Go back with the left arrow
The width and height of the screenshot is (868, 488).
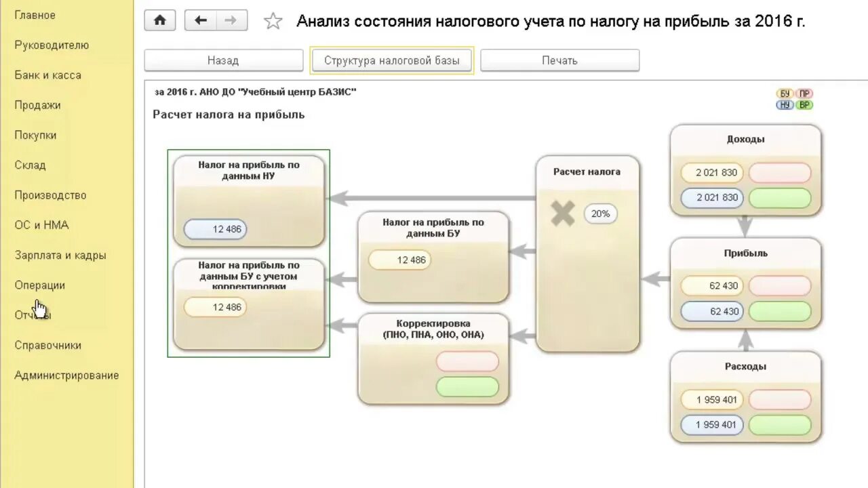coord(201,20)
